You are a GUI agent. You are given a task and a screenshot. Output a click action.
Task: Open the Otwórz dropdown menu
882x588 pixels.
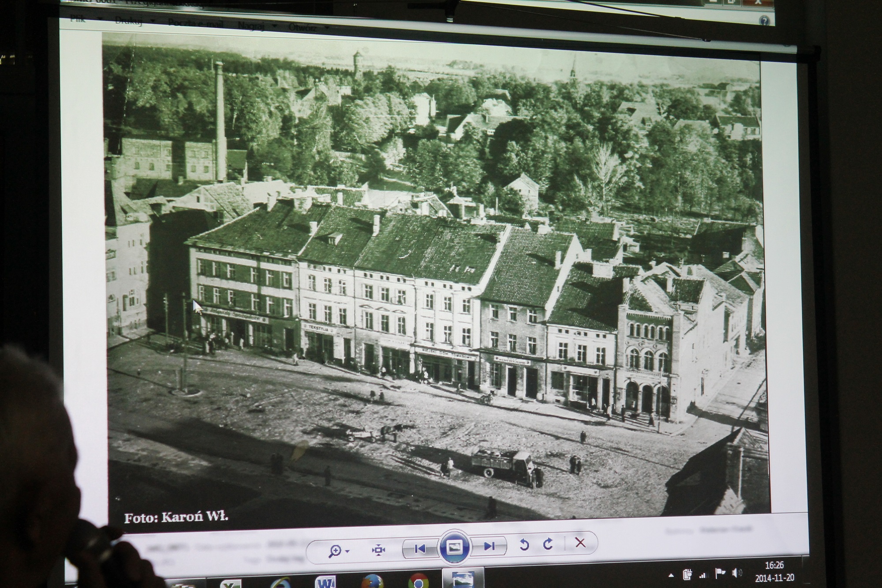(x=309, y=27)
